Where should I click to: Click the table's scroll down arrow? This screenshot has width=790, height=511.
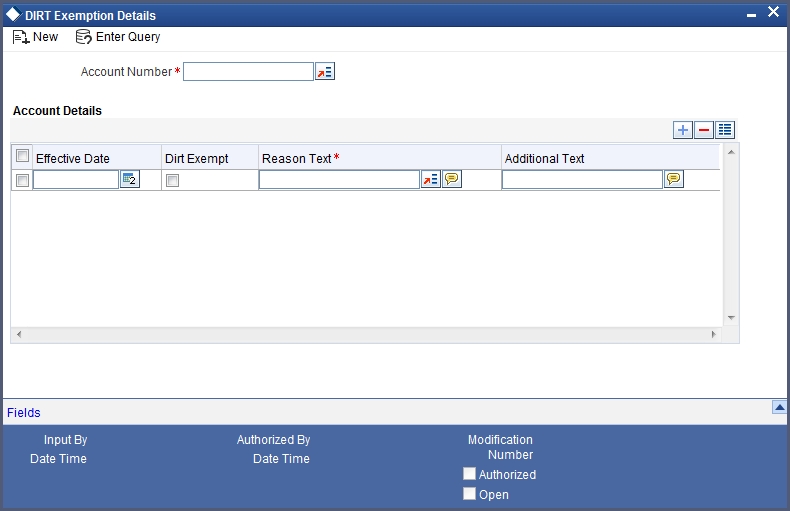pyautogui.click(x=731, y=318)
